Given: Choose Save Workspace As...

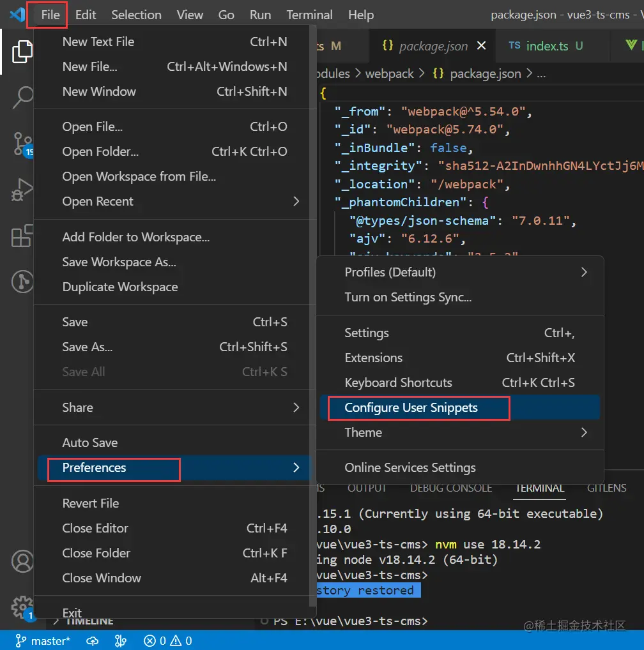Looking at the screenshot, I should pos(174,262).
